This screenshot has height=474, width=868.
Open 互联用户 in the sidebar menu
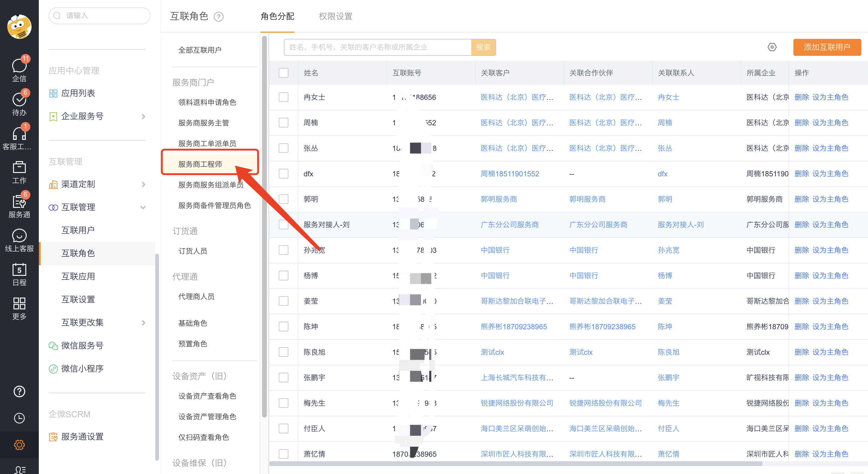pos(78,230)
